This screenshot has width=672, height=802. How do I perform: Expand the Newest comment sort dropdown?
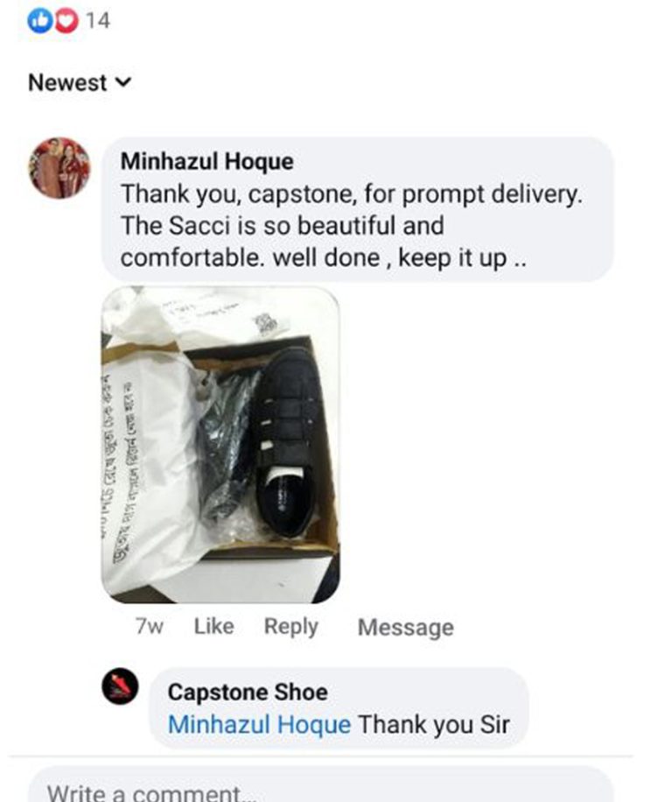click(80, 82)
